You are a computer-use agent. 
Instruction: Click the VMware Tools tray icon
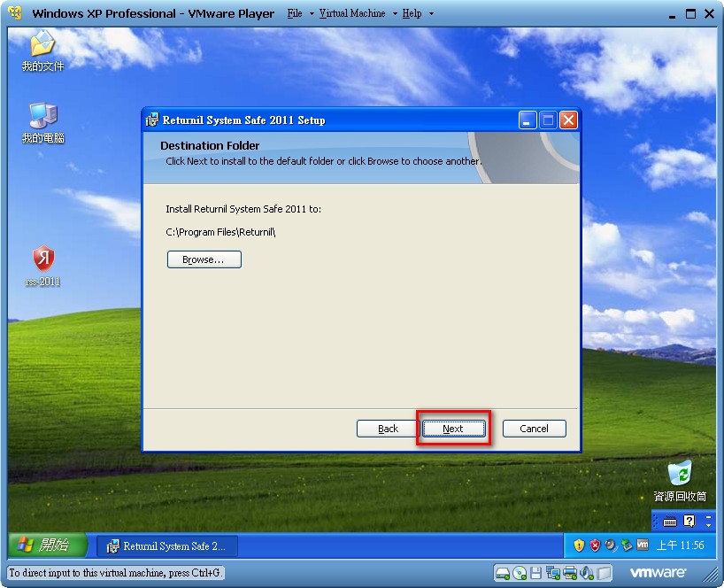[643, 545]
